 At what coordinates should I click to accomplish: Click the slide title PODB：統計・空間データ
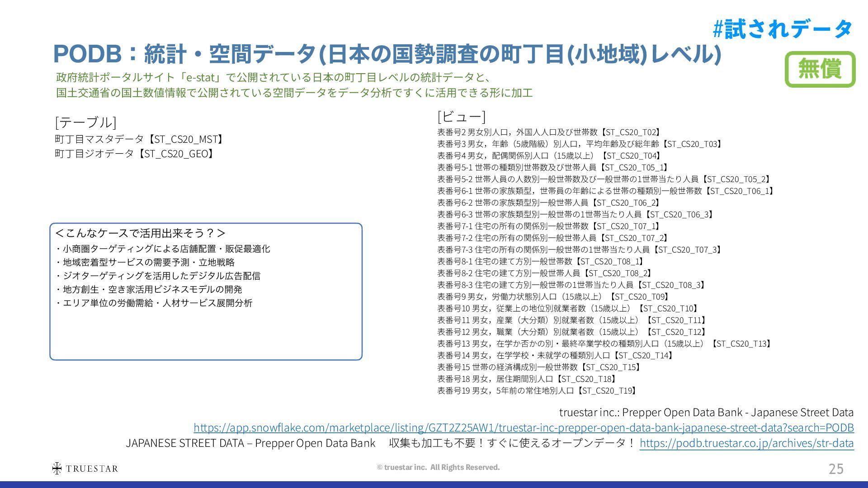[x=387, y=54]
